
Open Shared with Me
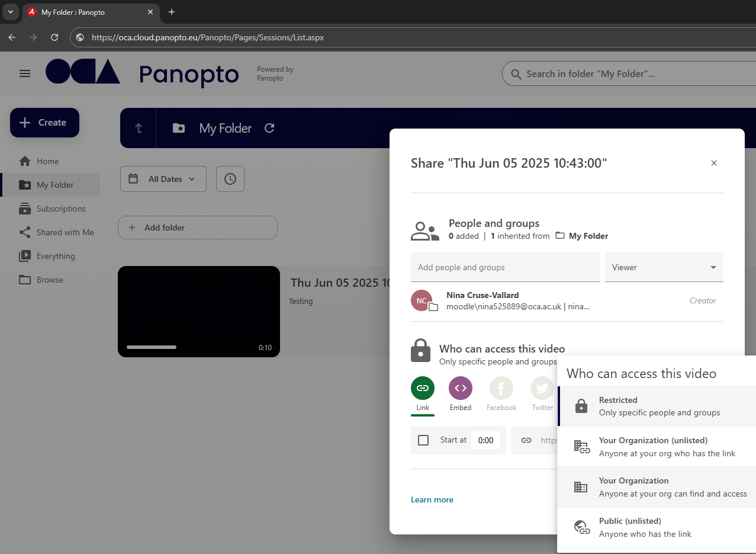click(56, 232)
